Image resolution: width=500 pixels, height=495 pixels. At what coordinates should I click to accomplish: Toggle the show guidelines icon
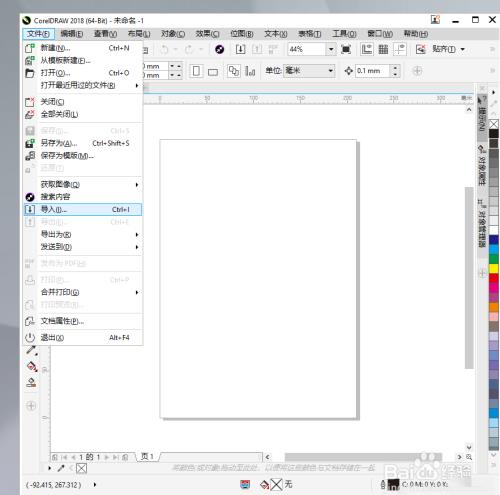[399, 49]
